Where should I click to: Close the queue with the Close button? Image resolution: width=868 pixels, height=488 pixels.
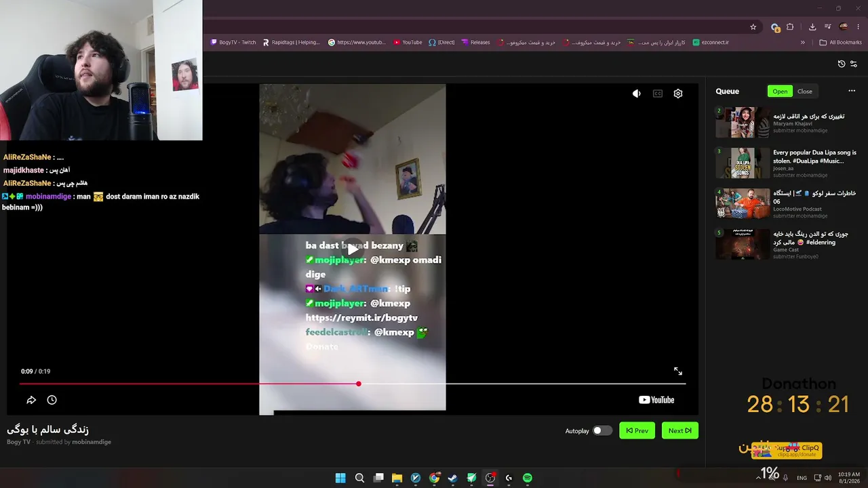(805, 91)
